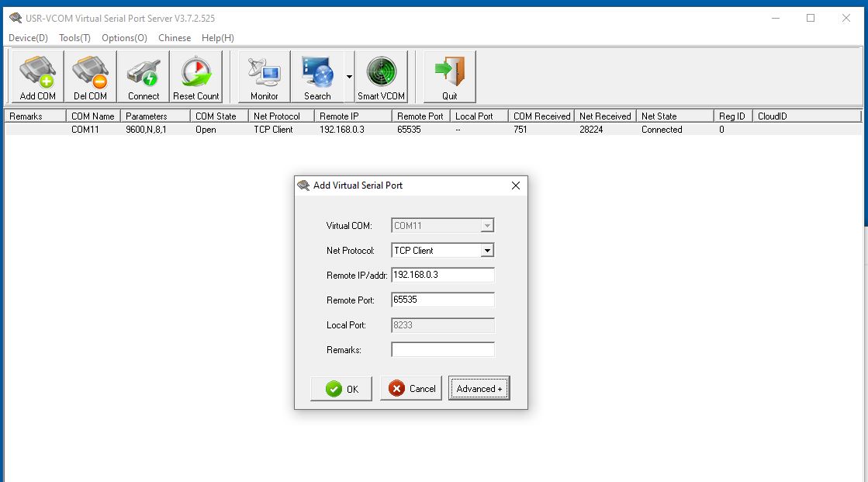868x482 pixels.
Task: Minimize the USR-VCOM window
Action: point(776,19)
